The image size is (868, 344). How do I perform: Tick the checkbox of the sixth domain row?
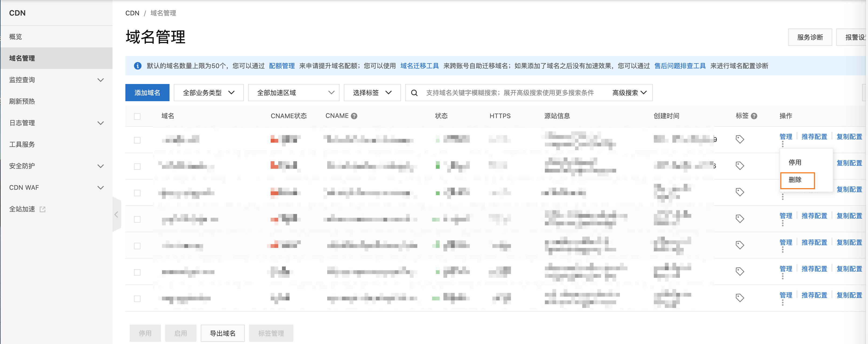137,272
